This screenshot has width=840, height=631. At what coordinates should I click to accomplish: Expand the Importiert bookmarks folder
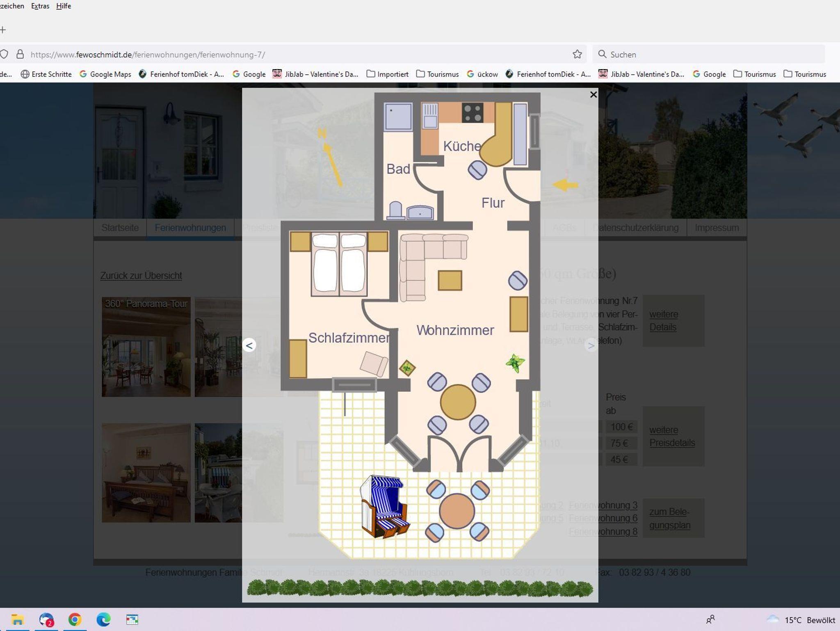tap(388, 74)
